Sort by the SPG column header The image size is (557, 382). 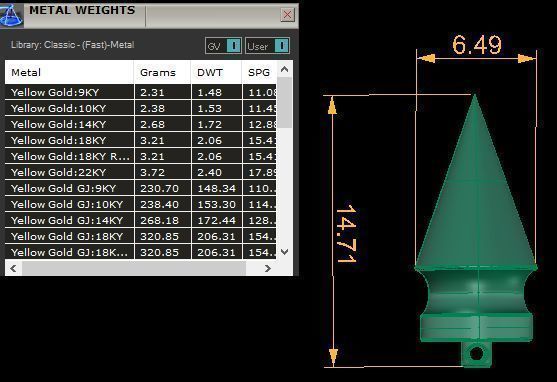pyautogui.click(x=259, y=72)
